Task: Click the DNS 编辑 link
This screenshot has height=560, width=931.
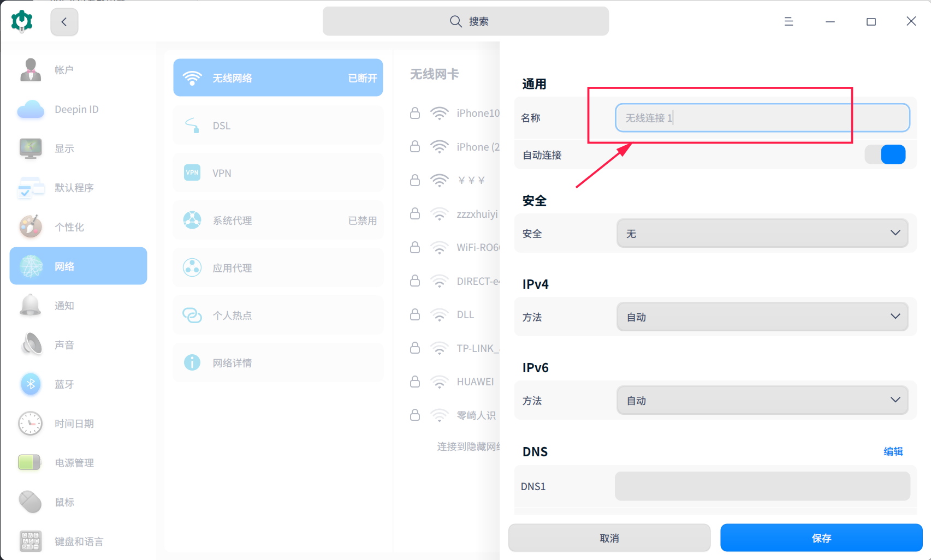Action: pos(893,452)
